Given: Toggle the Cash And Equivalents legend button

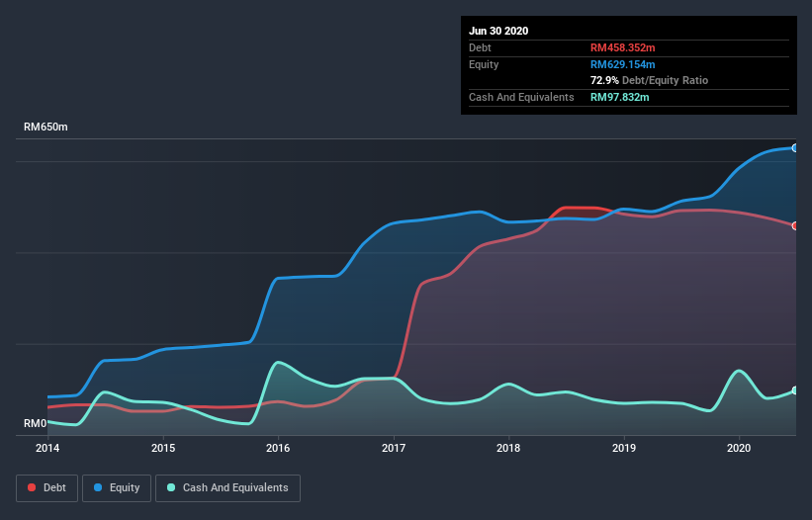Looking at the screenshot, I should coord(227,488).
